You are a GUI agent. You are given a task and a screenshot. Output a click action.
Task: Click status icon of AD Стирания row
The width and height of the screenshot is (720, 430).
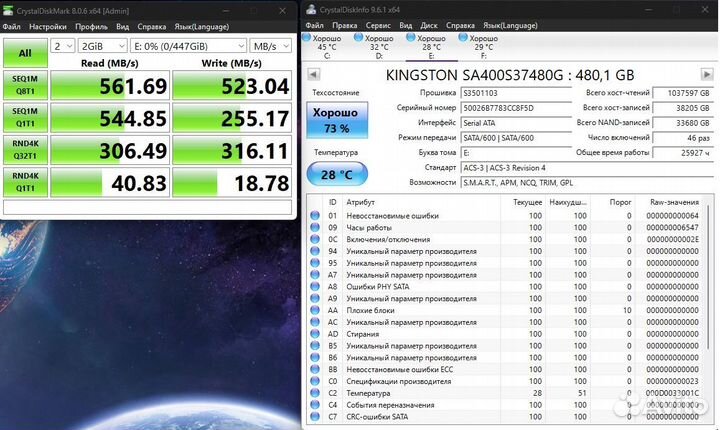click(315, 334)
